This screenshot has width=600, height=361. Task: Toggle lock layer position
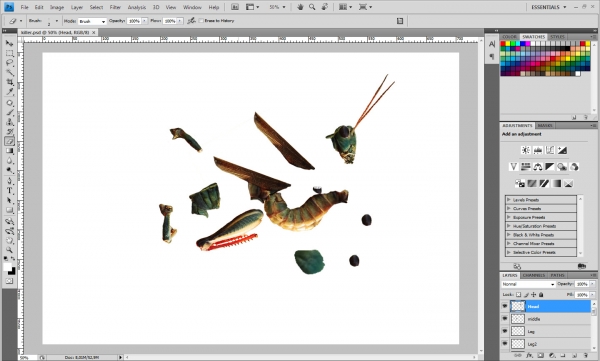533,295
